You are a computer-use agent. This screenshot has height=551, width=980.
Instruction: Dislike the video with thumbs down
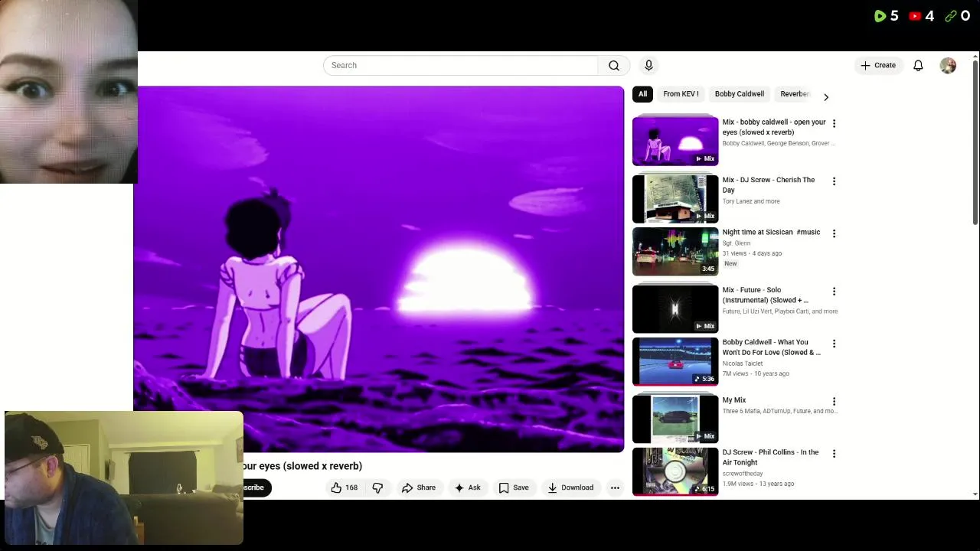coord(377,487)
